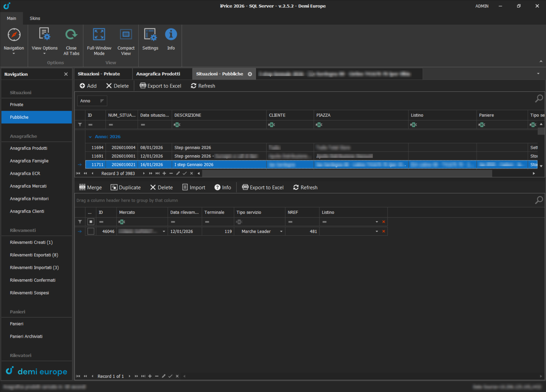Open Panieri Archiviati in navigation
Image resolution: width=546 pixels, height=392 pixels.
point(37,336)
